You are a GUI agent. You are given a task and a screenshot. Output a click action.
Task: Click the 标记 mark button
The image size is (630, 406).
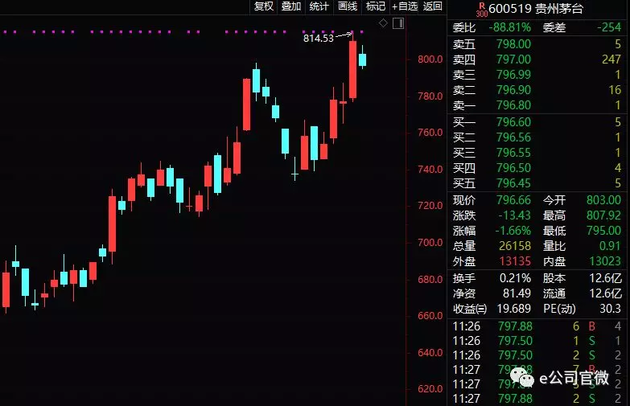[376, 6]
